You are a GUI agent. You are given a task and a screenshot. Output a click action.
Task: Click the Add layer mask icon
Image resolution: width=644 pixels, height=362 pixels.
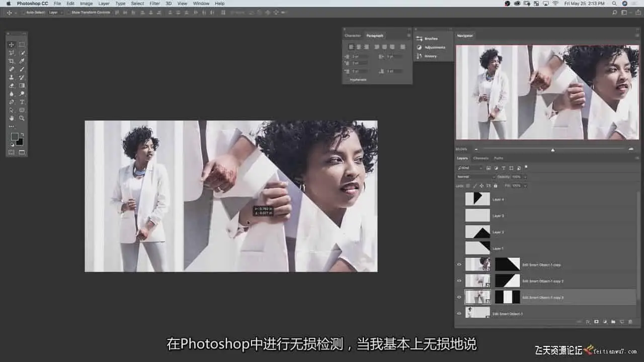coord(596,322)
